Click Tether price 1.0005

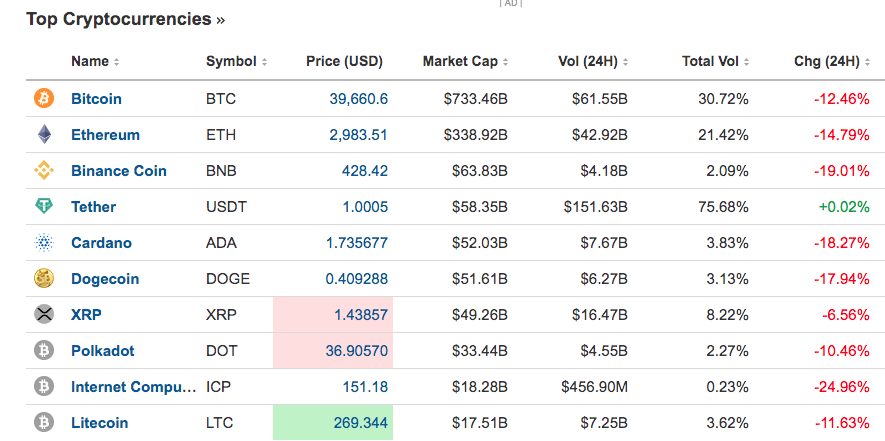365,207
